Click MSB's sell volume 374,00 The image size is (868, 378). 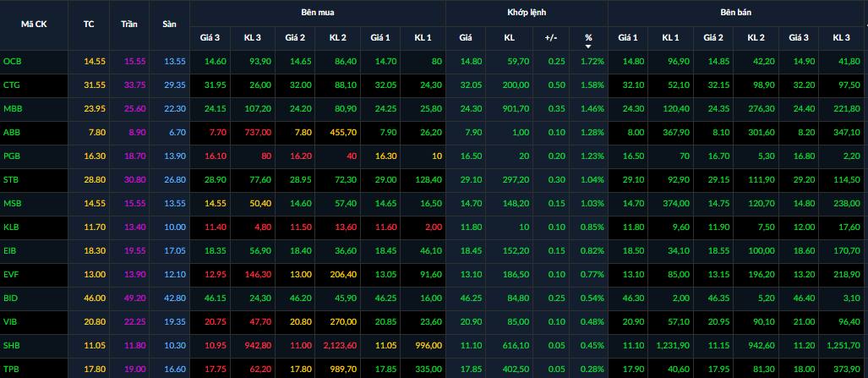(x=676, y=204)
